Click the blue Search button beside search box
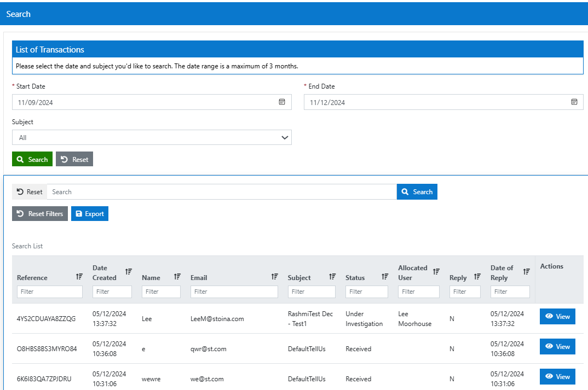588x390 pixels. point(417,192)
